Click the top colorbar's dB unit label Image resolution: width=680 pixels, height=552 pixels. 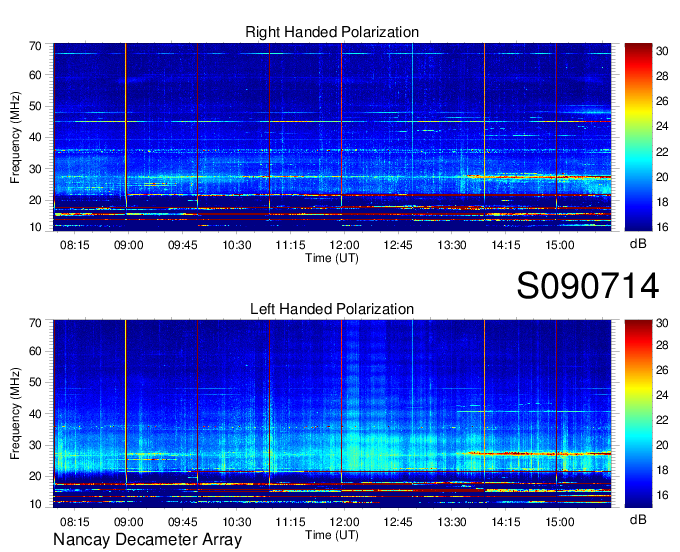pos(638,244)
